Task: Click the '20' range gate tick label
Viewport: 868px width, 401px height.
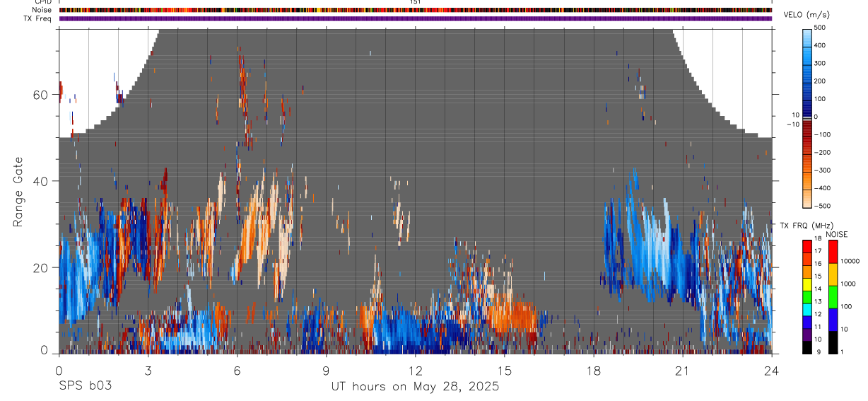Action: [x=42, y=268]
